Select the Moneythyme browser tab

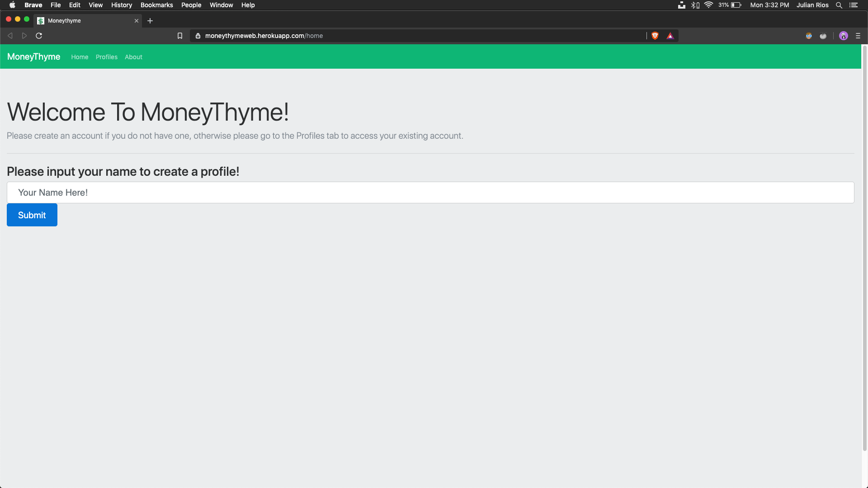coord(88,21)
